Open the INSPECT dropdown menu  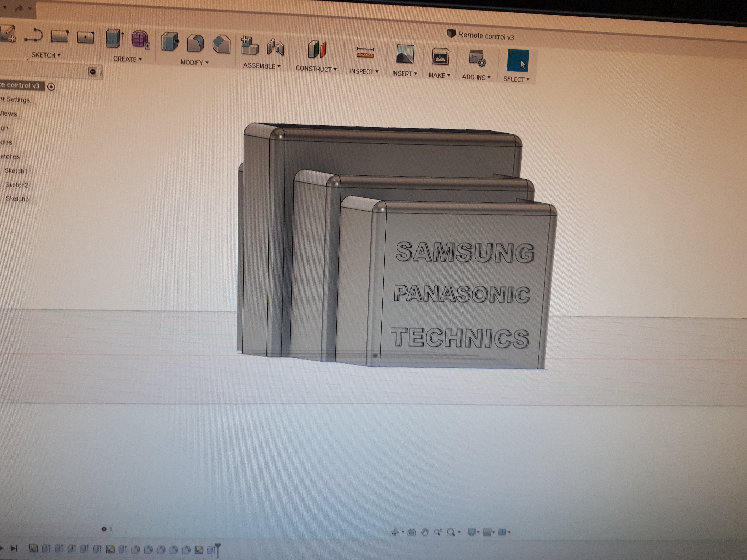(364, 71)
